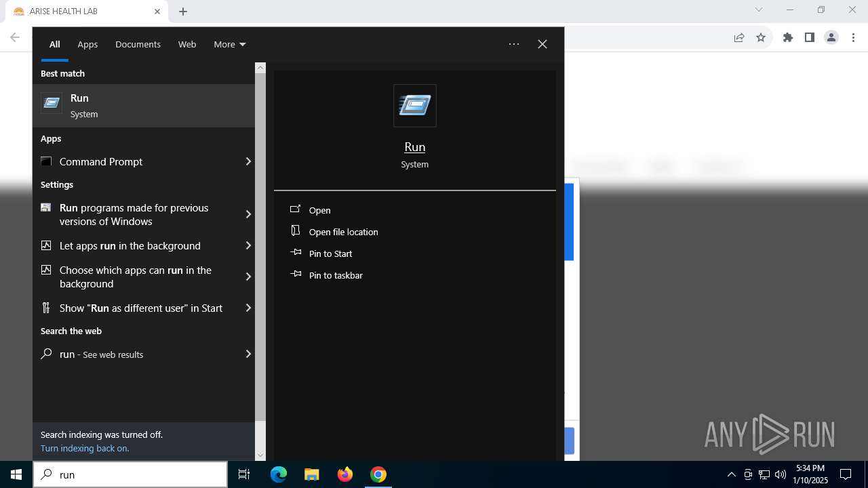Click the three-dots options icon in search panel
The image size is (868, 488).
coord(514,44)
